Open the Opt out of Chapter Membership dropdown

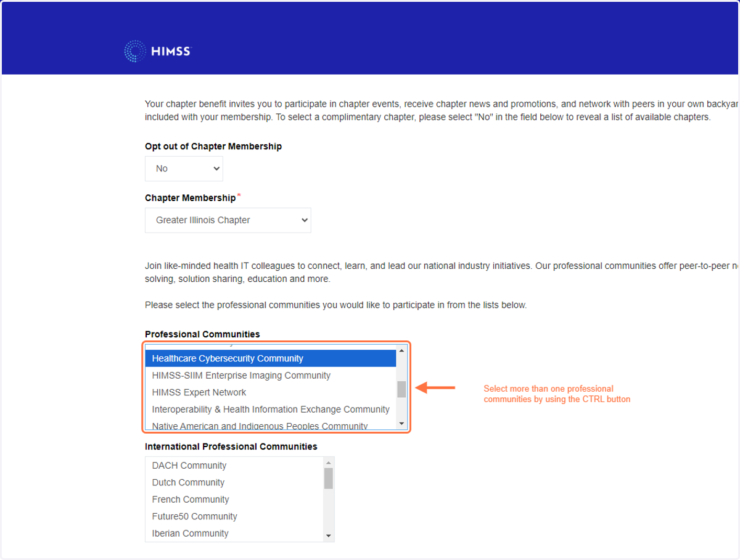coord(184,168)
